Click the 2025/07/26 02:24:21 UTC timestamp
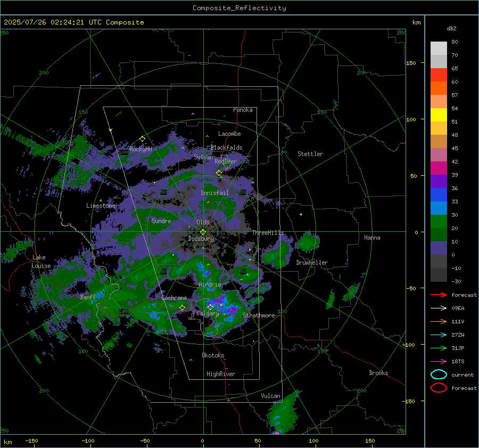 73,22
